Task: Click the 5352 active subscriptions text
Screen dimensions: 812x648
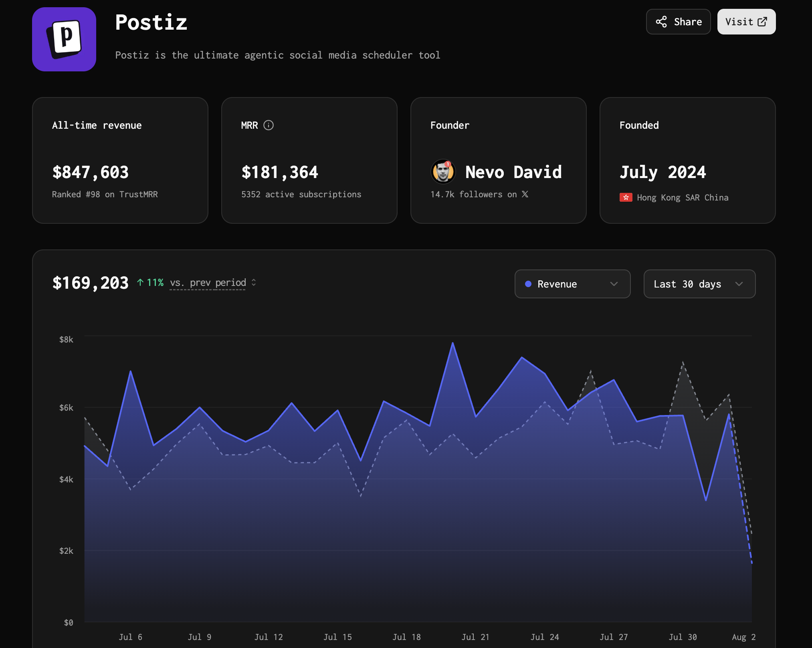Action: pyautogui.click(x=301, y=194)
